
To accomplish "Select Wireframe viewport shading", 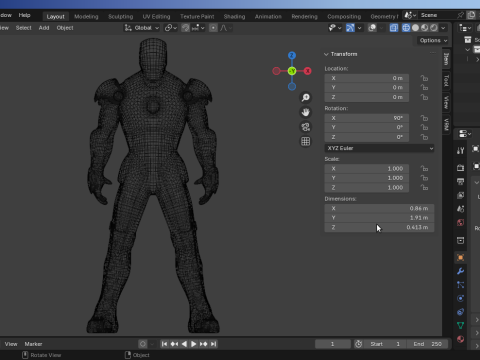I will tap(406, 28).
